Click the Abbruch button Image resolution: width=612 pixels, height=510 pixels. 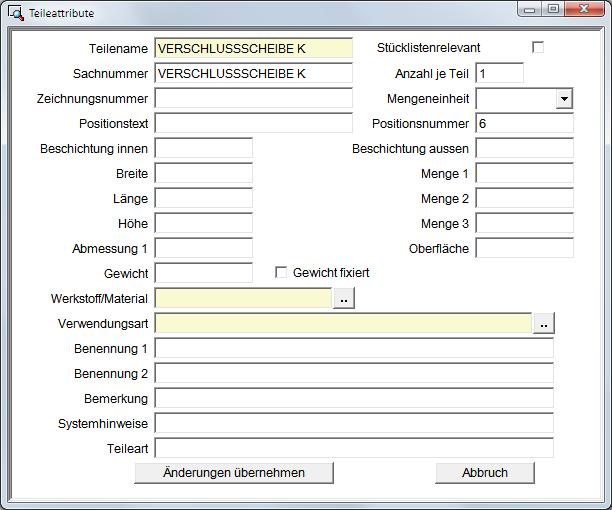click(x=485, y=473)
